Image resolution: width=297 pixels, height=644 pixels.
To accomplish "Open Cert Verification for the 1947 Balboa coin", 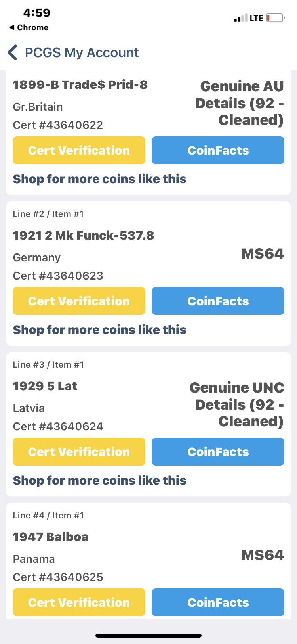I will coord(79,602).
